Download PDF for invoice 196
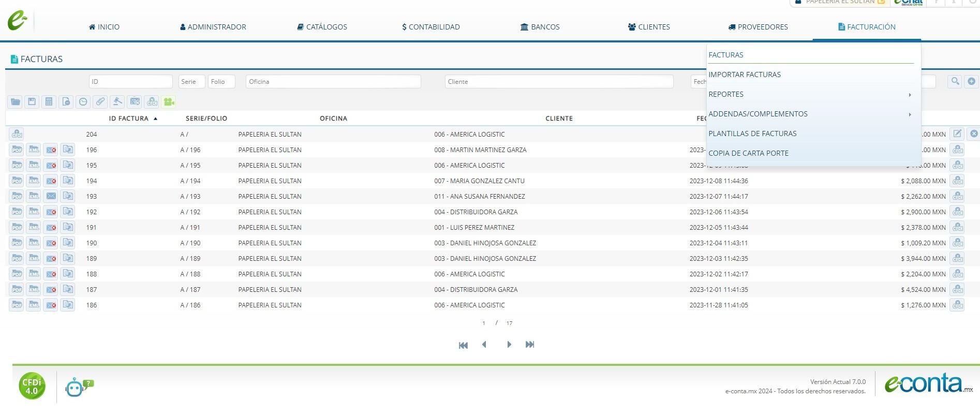Screen dimensions: 980x414 [17, 150]
